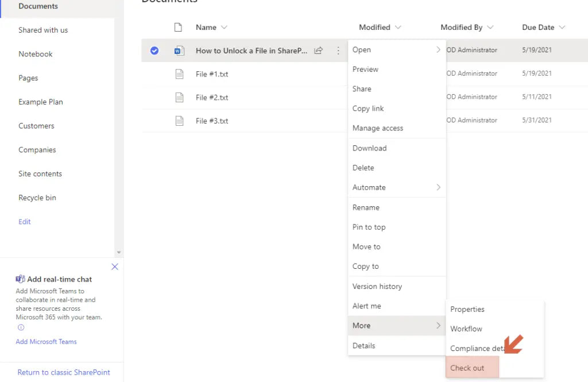This screenshot has width=588, height=382.
Task: Open the Modified column dropdown
Action: pyautogui.click(x=398, y=28)
